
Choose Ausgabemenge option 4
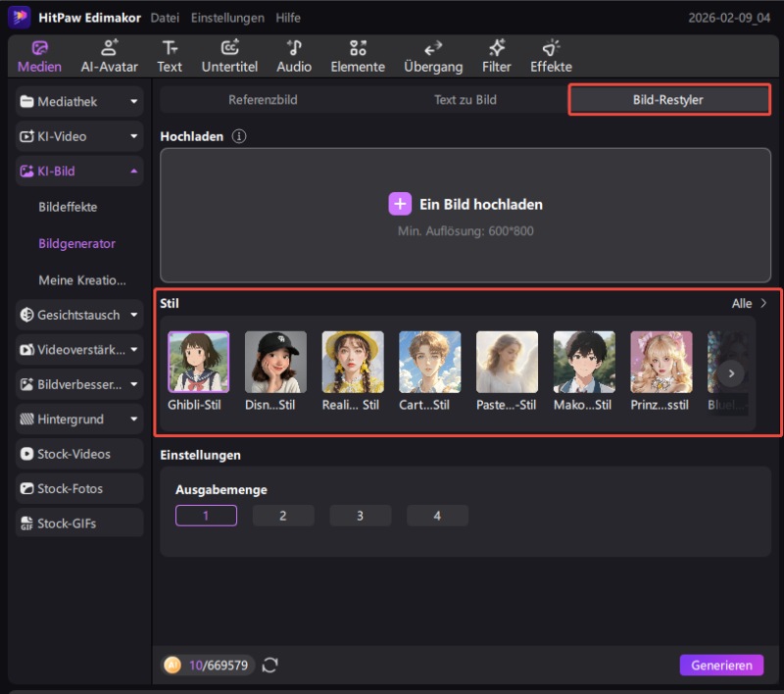coord(437,516)
